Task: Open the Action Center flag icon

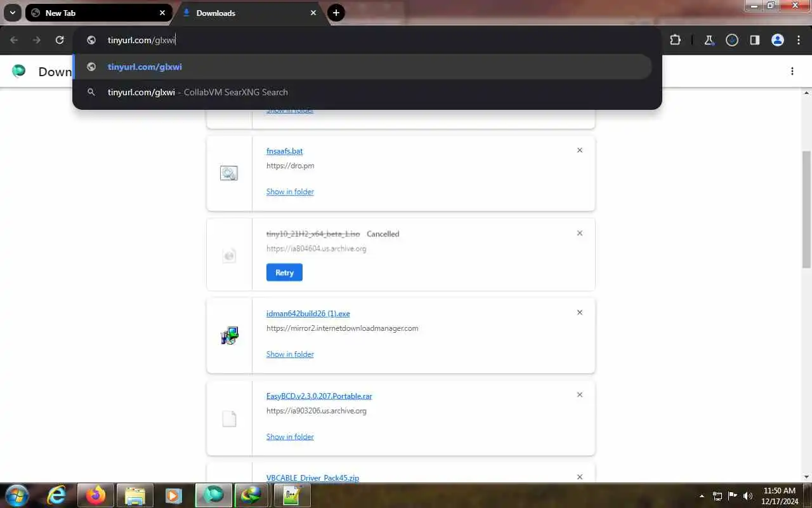Action: coord(733,496)
